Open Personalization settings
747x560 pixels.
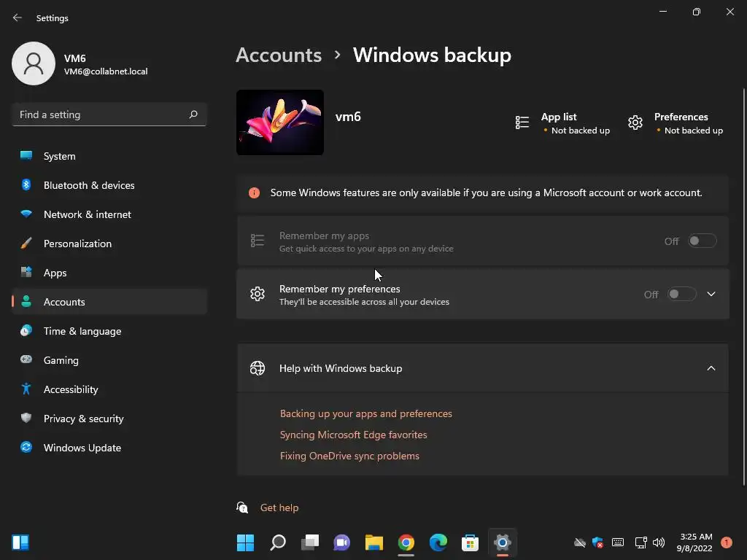(109, 244)
